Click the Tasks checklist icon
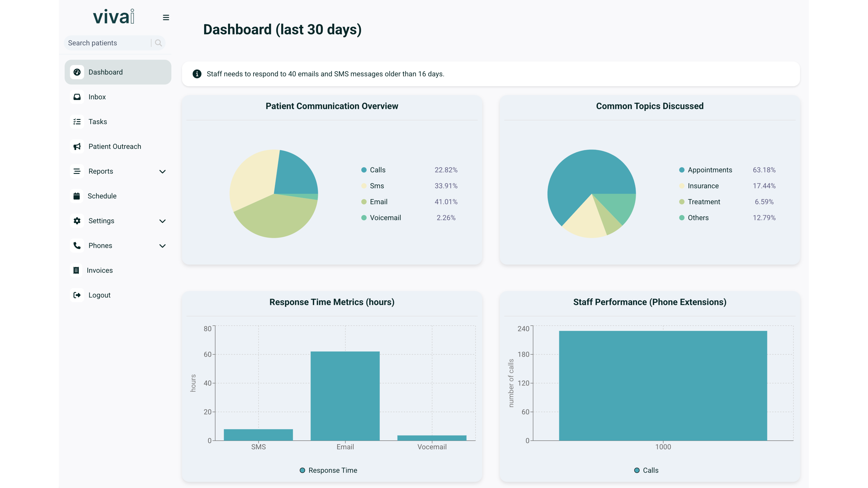Screen dimensions: 868x488 click(x=77, y=122)
